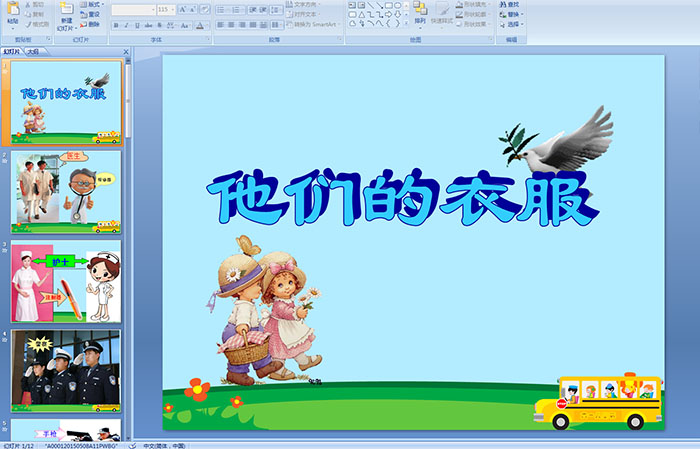
Task: Open the 形状轮廓 shape outline colors
Action: [473, 14]
